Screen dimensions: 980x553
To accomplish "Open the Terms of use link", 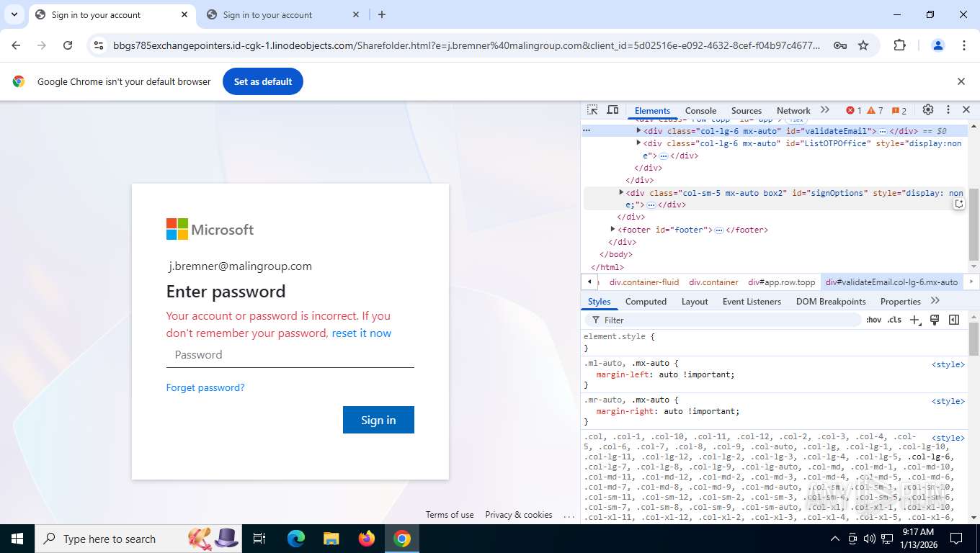I will [450, 515].
